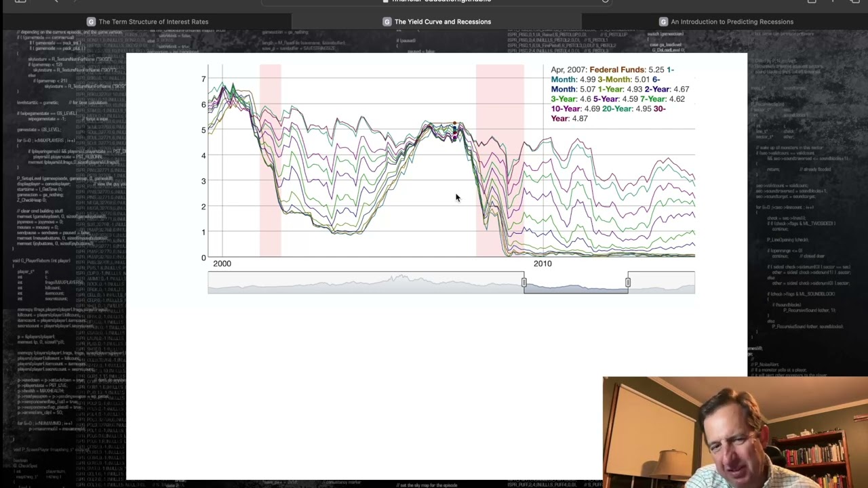Screen dimensions: 868x488
Task: Click the '3-Year: 4.6' legend entry
Action: [x=571, y=99]
